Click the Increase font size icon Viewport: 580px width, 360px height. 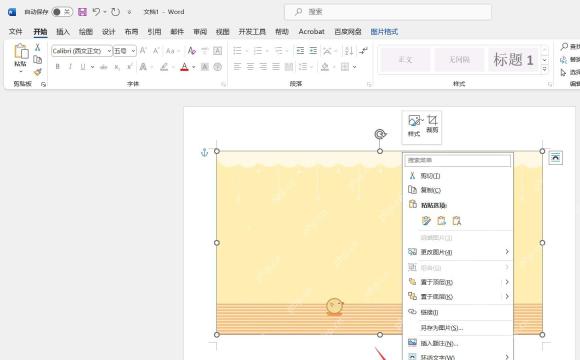[x=143, y=51]
